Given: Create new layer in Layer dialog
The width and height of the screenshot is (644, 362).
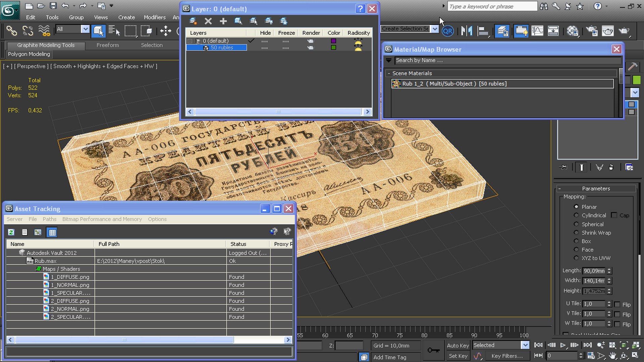Looking at the screenshot, I should pyautogui.click(x=193, y=21).
